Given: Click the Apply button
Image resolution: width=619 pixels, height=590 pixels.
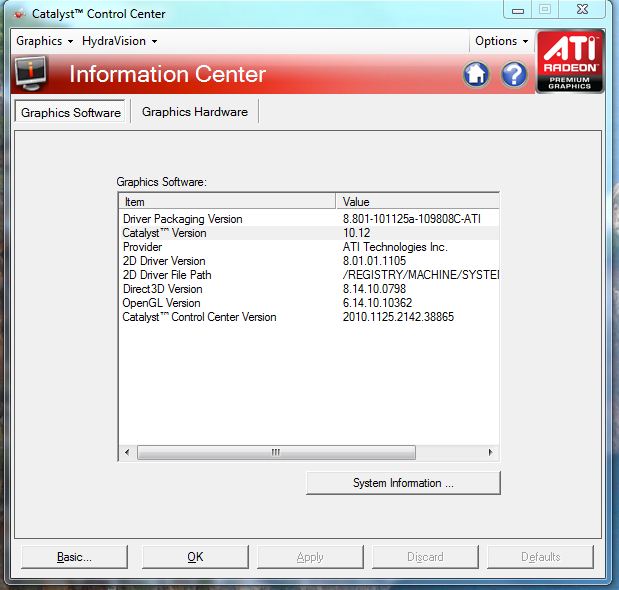Looking at the screenshot, I should click(310, 557).
